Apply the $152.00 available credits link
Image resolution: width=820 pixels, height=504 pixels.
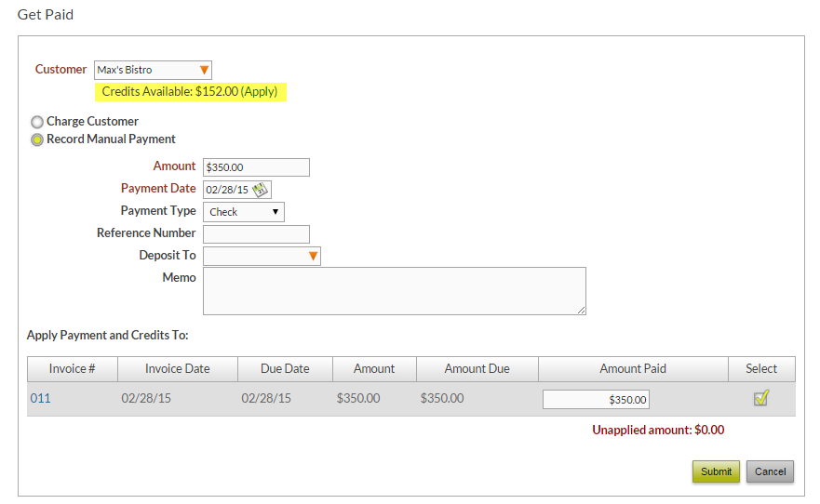(x=259, y=91)
